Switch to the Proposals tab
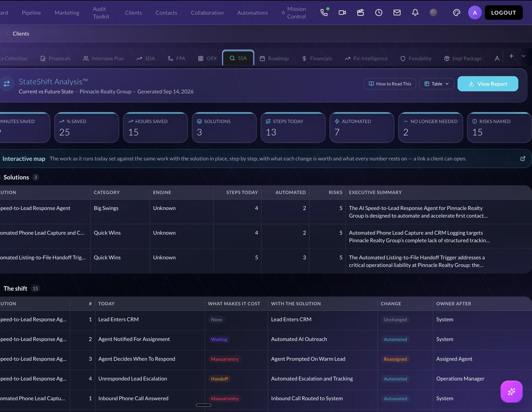 coord(56,58)
